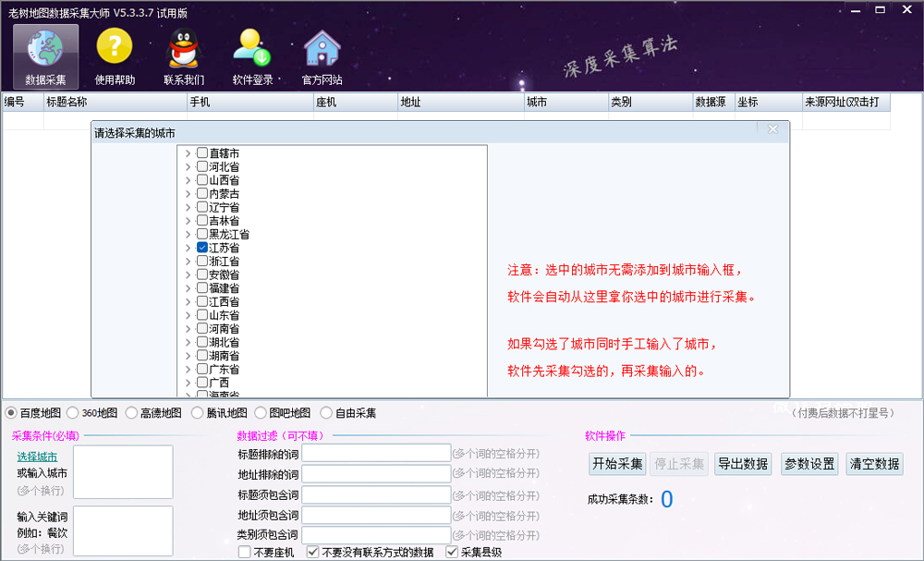Click the 标题排除词 input field
Screen dimensions: 924x561
375,452
